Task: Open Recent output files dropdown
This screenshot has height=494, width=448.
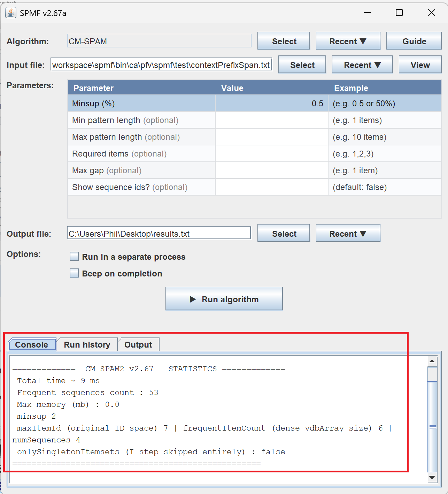Action: click(x=348, y=234)
